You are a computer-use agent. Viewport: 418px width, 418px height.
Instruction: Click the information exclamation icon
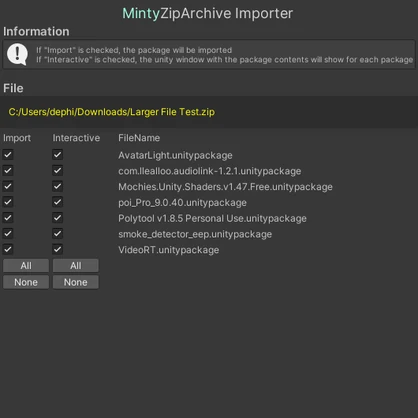coord(17,54)
